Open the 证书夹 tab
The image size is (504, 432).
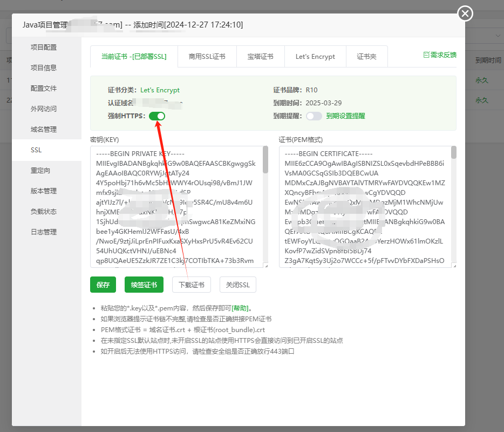367,57
